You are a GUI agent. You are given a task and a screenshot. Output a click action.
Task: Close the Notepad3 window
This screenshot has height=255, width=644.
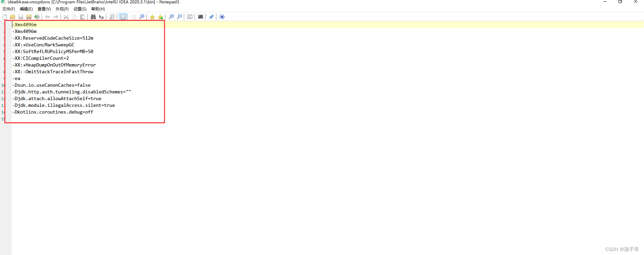636,2
